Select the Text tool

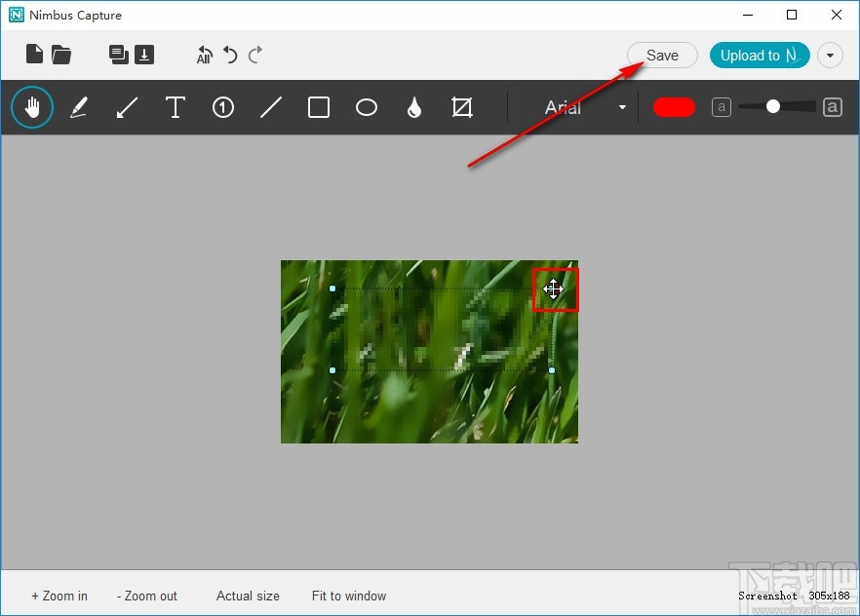click(175, 107)
